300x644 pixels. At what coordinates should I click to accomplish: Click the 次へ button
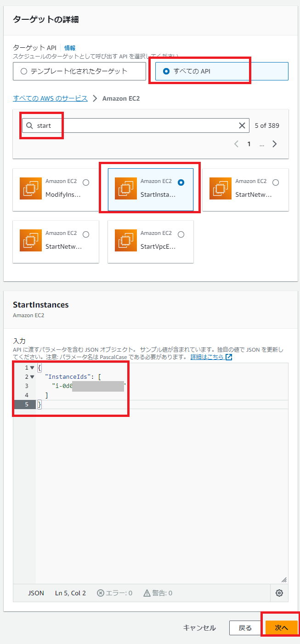pos(281,628)
